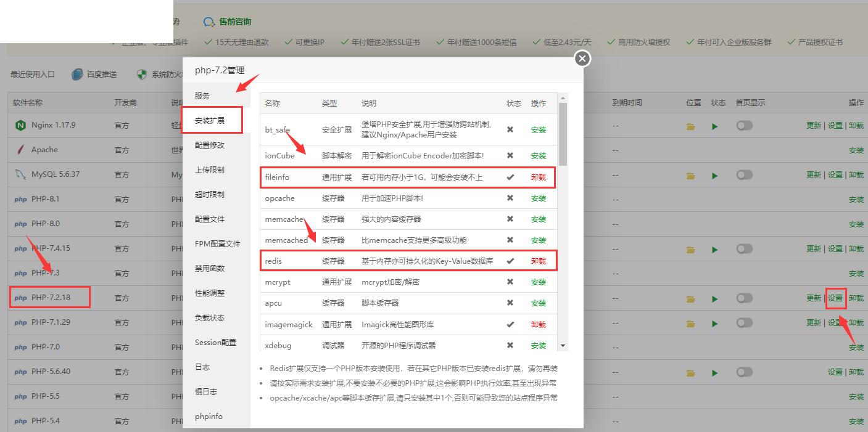The width and height of the screenshot is (868, 432).
Task: Click the play status icon for PHP-7.1.29
Action: [x=714, y=324]
